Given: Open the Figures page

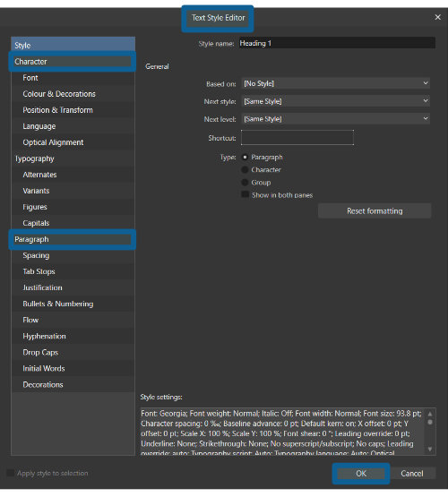Looking at the screenshot, I should 73,207.
